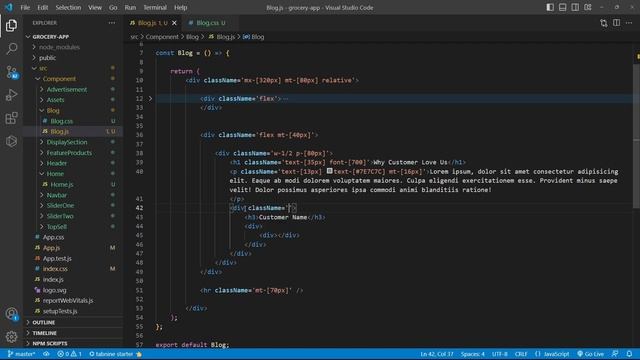Open the Run and Debug view
The image size is (640, 360).
click(x=11, y=95)
